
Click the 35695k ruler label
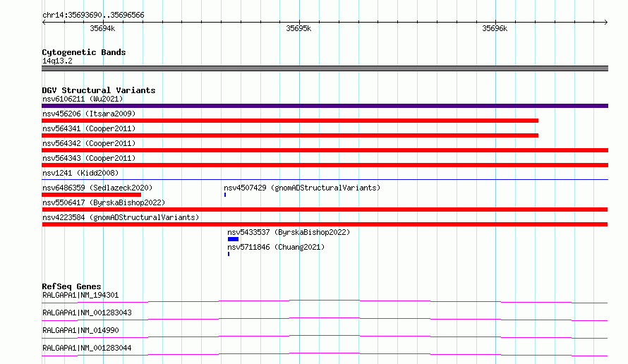click(298, 28)
